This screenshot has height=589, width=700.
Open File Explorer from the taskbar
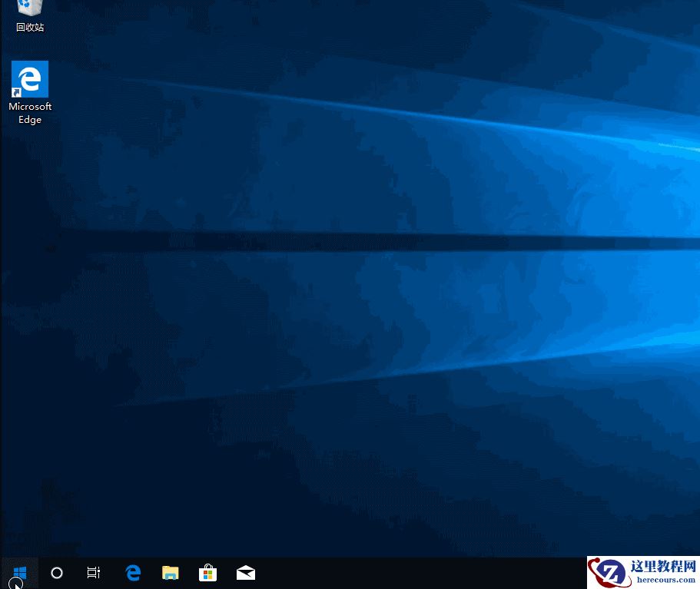(x=170, y=573)
